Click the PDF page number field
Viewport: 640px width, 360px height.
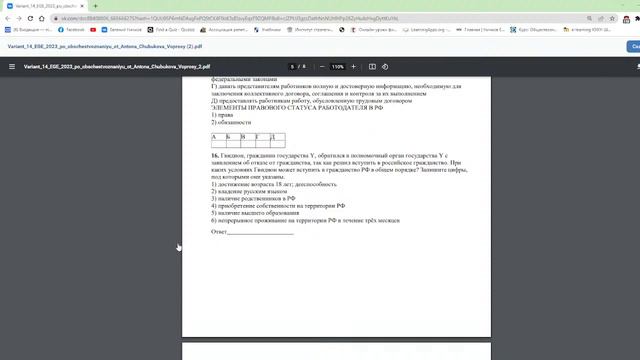tap(292, 67)
